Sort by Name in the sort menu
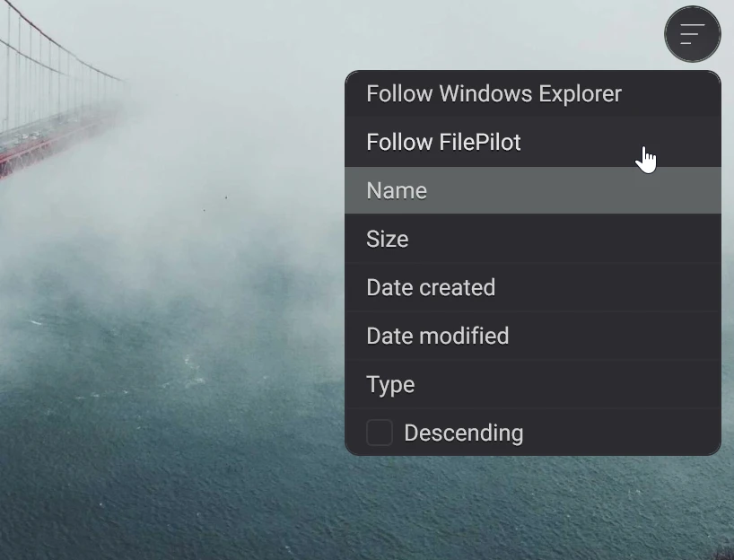734x560 pixels. tap(533, 190)
